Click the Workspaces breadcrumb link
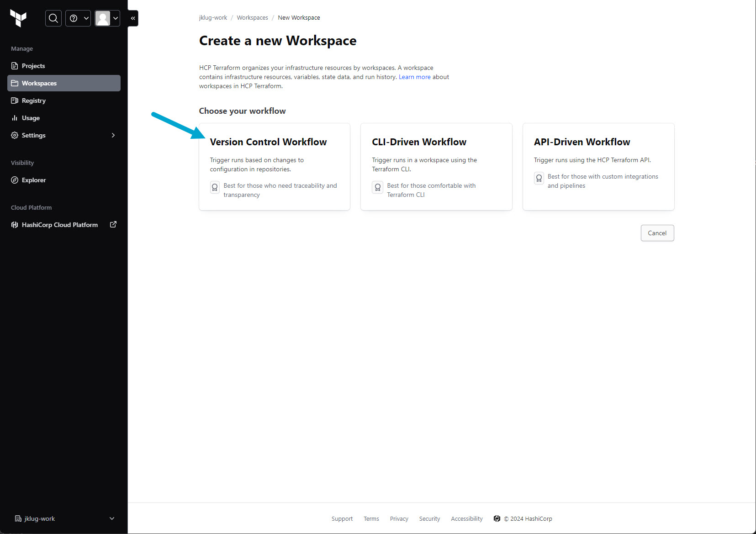756x534 pixels. pos(252,18)
